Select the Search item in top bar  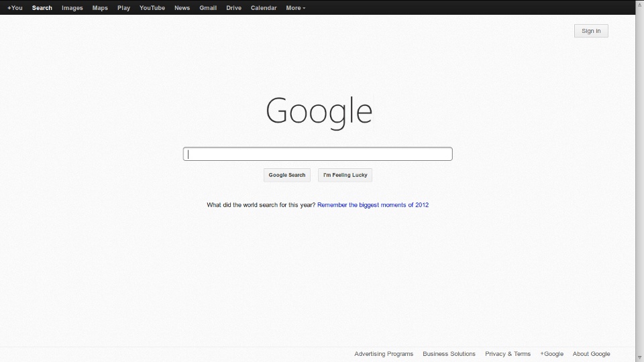pyautogui.click(x=42, y=8)
